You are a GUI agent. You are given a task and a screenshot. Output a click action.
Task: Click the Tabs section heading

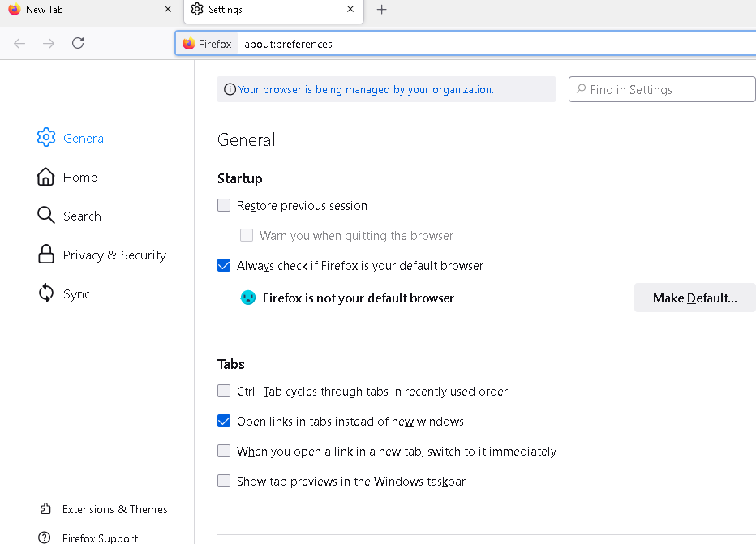point(231,364)
